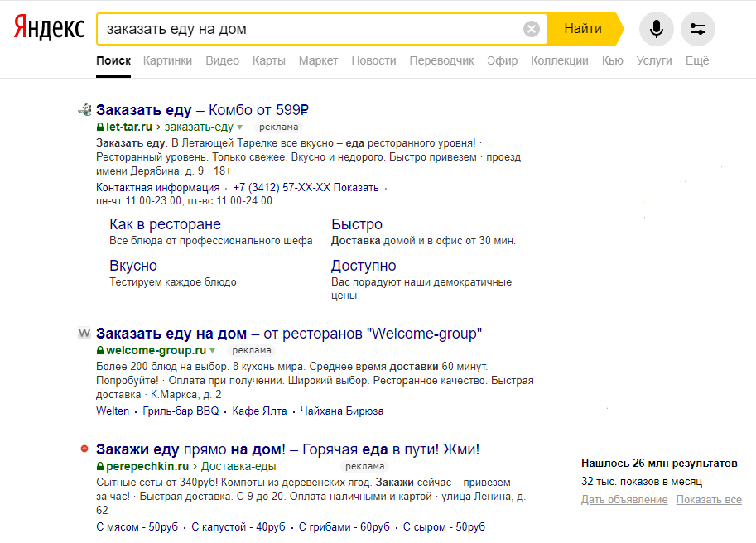Click the Показать все link

click(709, 500)
